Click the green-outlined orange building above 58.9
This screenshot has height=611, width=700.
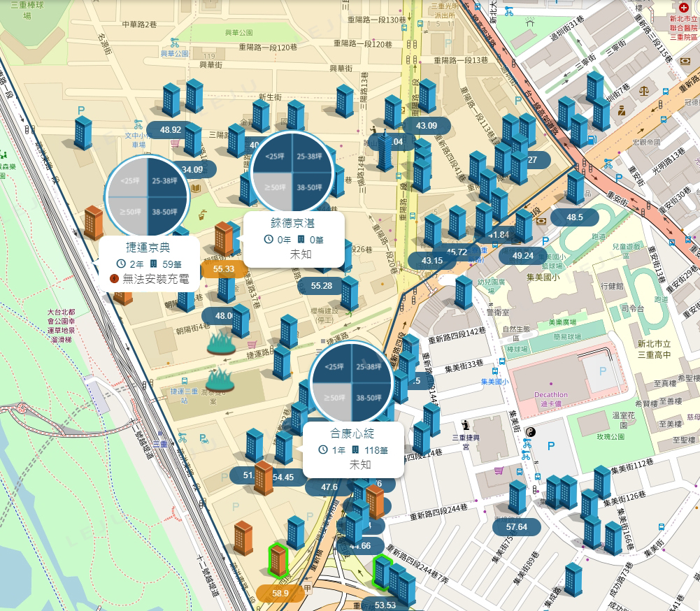click(x=278, y=561)
